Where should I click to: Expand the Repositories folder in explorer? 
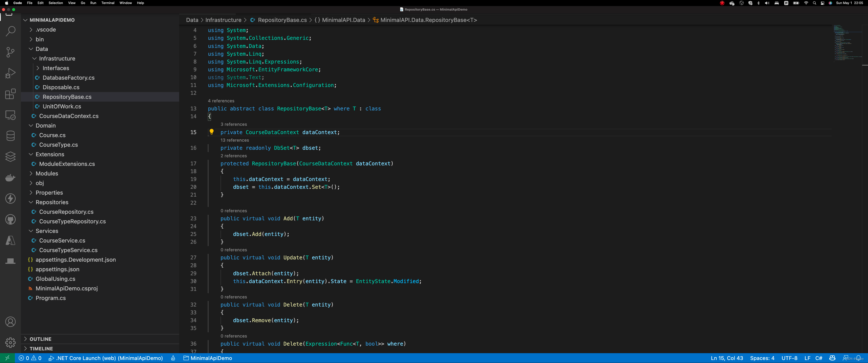(52, 201)
